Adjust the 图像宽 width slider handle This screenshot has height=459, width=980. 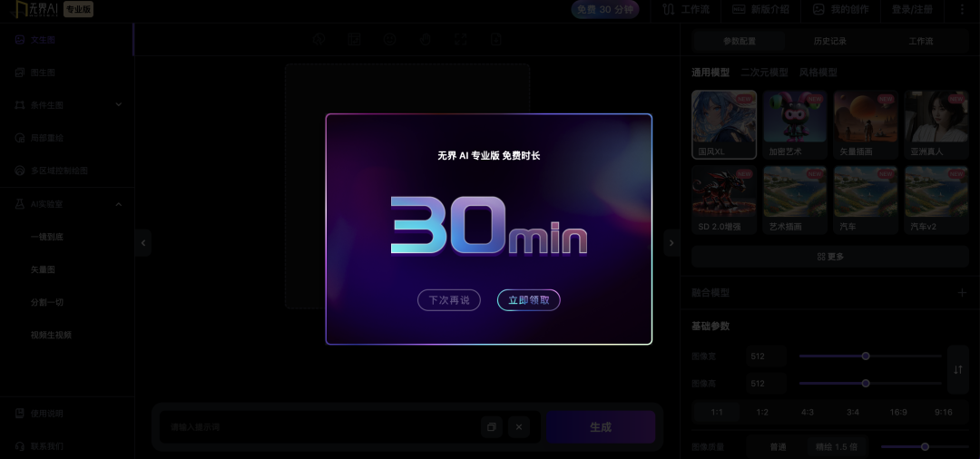pyautogui.click(x=866, y=356)
